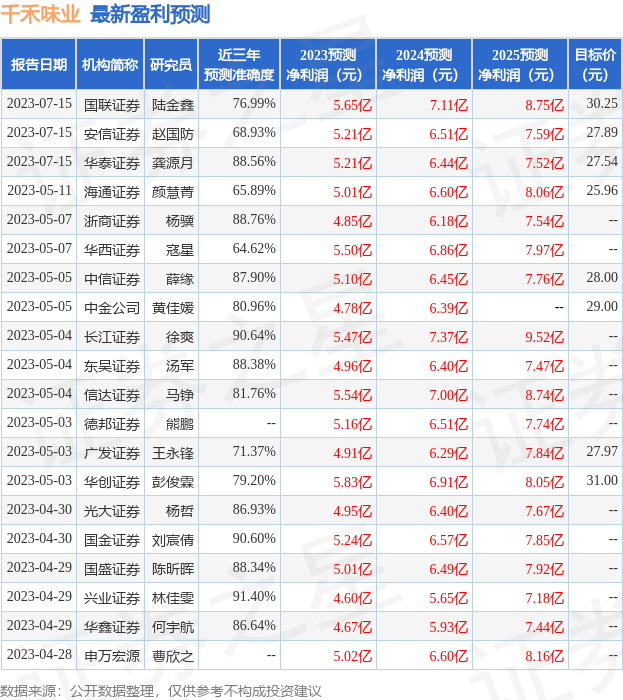Click the 千禾味业 title text
The width and height of the screenshot is (623, 700).
[41, 14]
